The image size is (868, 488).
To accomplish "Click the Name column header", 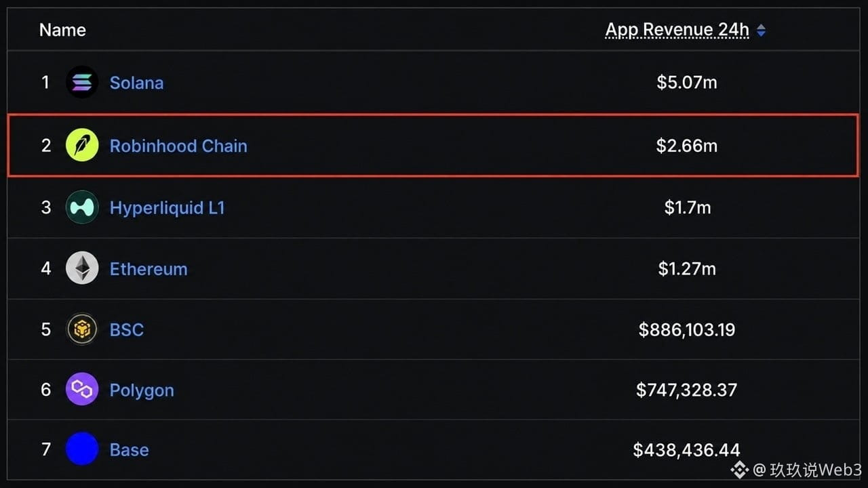I will click(62, 30).
